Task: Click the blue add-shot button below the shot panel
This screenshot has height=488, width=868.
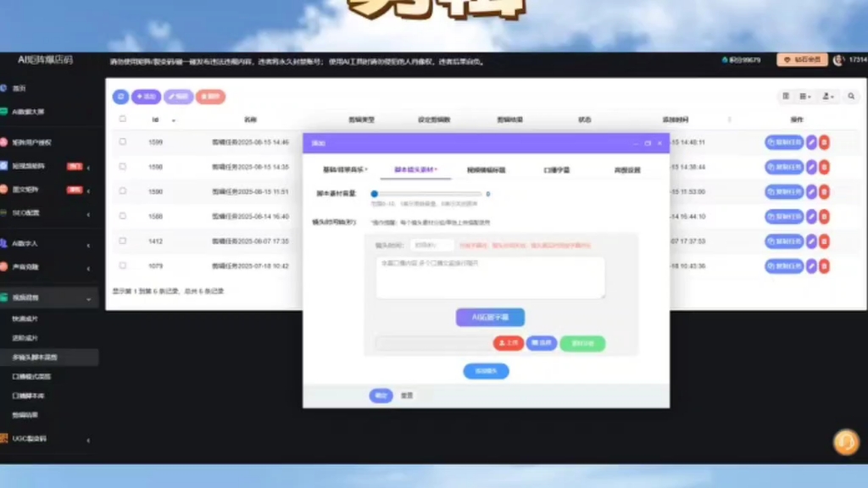Action: pyautogui.click(x=486, y=371)
